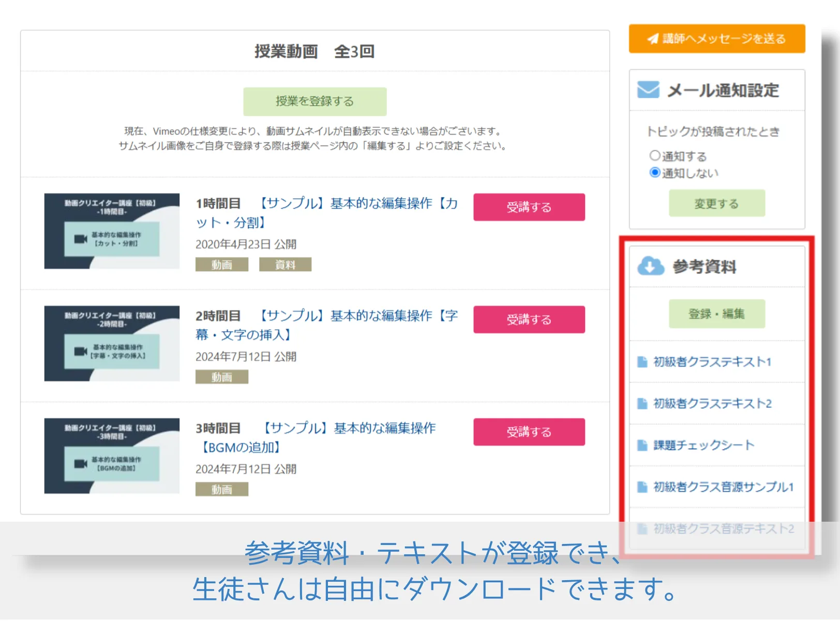Select the 通知しない radio button

[x=655, y=172]
